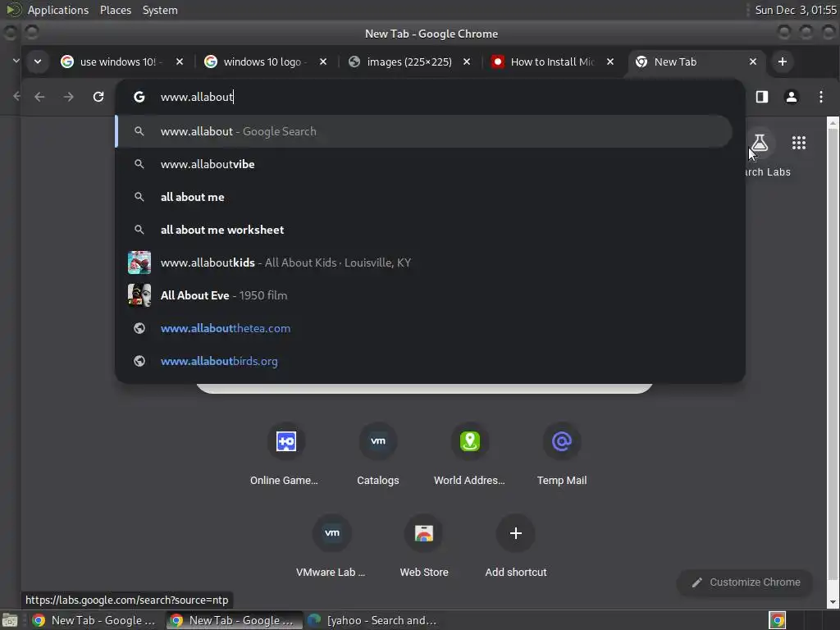Select the 'www.allaboutkids' Louisville suggestion
Screen dimensions: 840x630
[424, 262]
